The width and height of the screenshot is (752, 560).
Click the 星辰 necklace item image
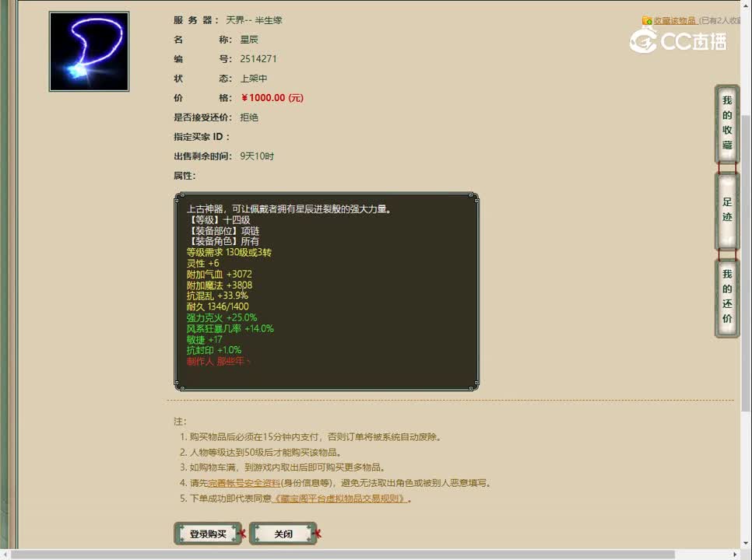click(88, 49)
